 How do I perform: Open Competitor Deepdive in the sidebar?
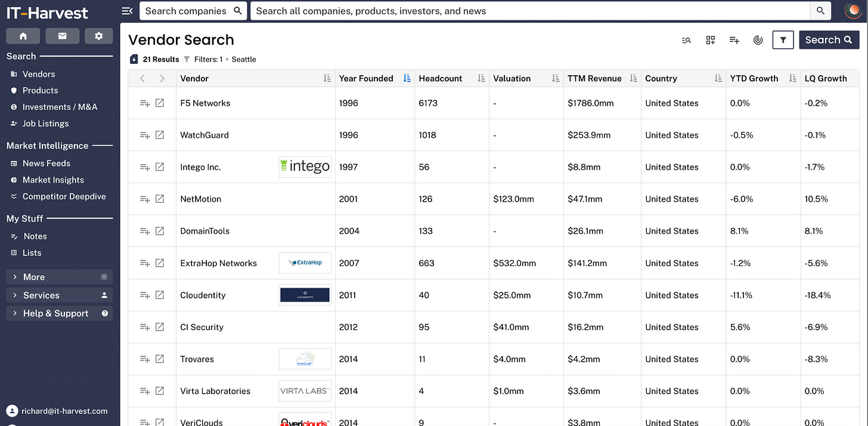[x=64, y=196]
